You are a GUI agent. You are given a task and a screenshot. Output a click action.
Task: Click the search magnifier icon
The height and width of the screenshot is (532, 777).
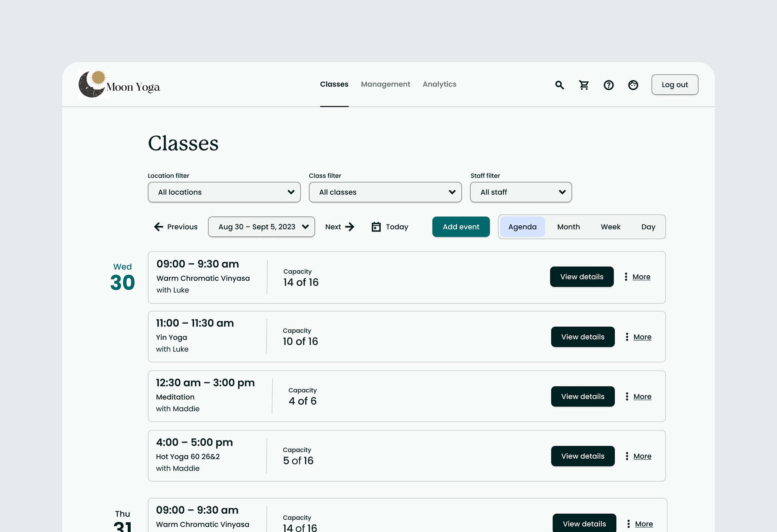[x=559, y=85]
